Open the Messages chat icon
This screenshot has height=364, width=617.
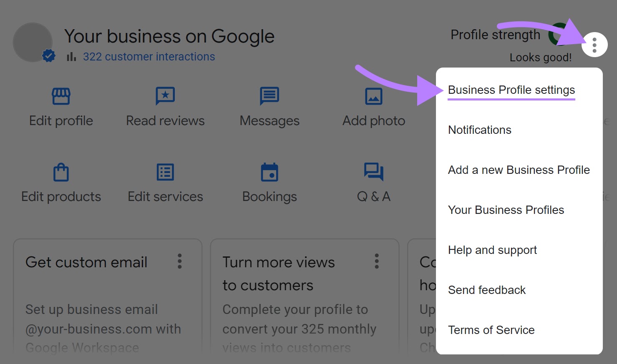269,96
